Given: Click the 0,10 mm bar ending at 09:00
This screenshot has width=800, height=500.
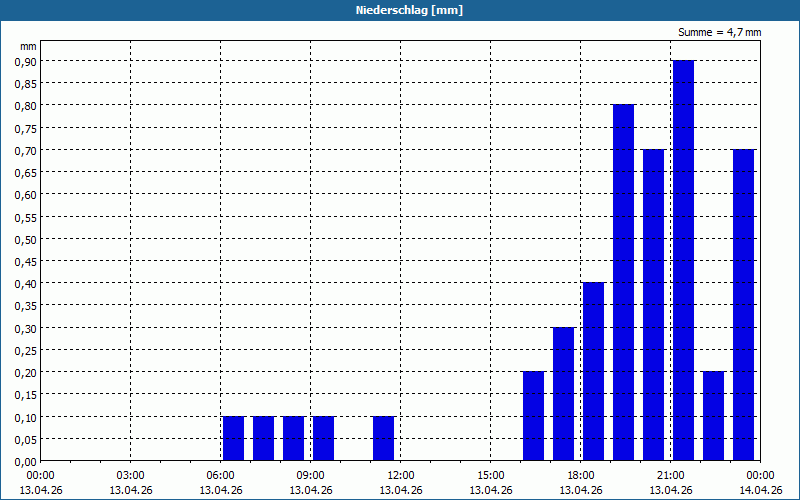Looking at the screenshot, I should tap(293, 439).
